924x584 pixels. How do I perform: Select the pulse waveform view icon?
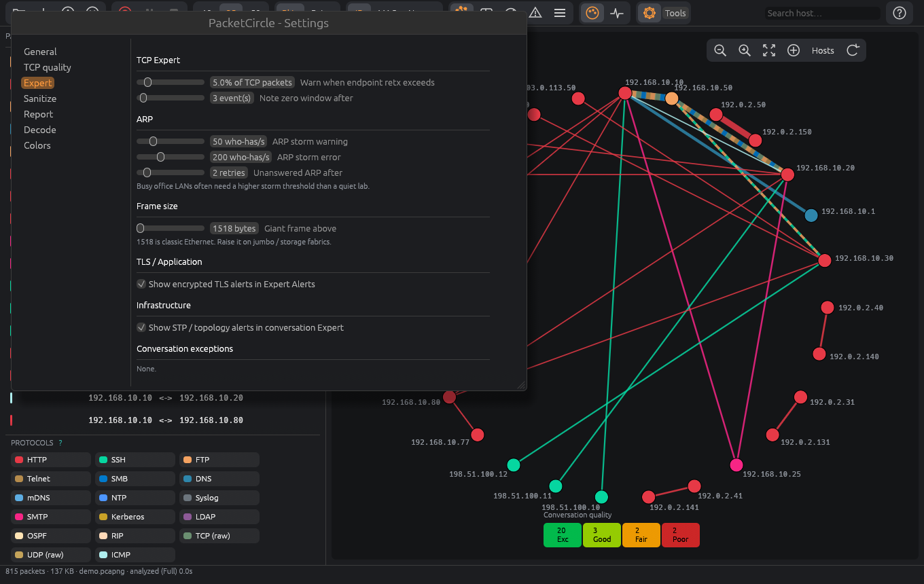pos(617,13)
